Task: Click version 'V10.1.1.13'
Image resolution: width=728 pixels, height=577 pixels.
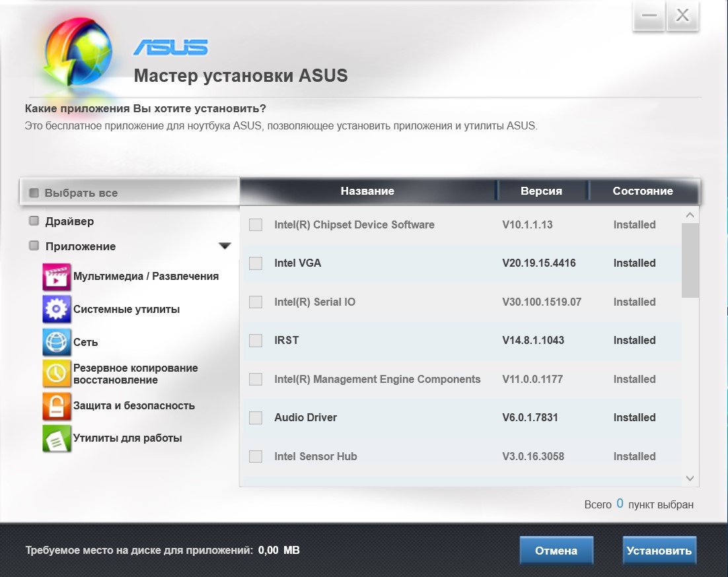Action: point(527,224)
